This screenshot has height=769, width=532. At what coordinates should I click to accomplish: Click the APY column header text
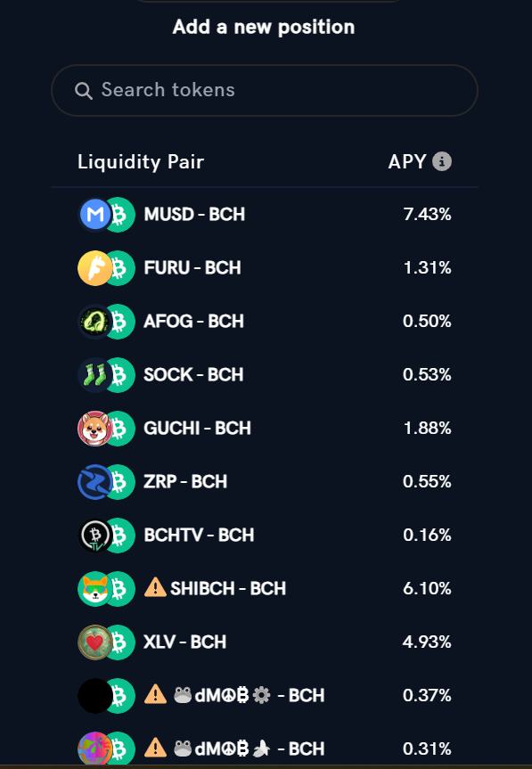[407, 161]
